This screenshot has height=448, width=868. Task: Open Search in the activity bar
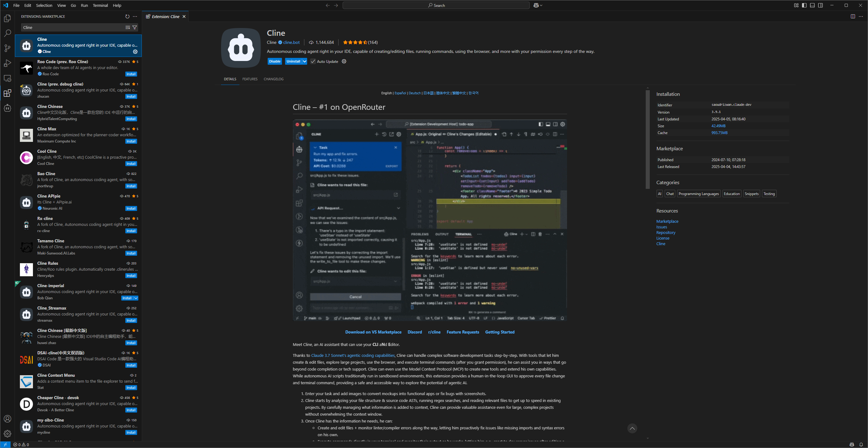[7, 33]
